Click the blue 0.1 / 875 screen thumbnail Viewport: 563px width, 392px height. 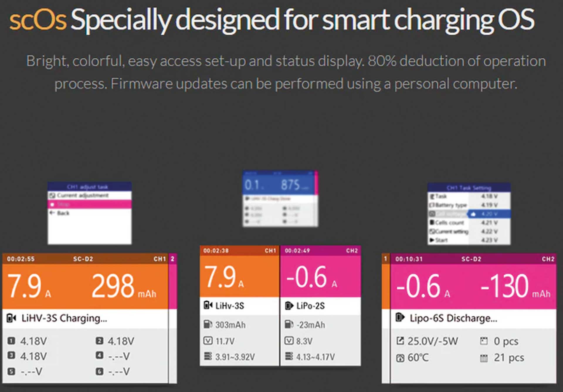(x=280, y=199)
